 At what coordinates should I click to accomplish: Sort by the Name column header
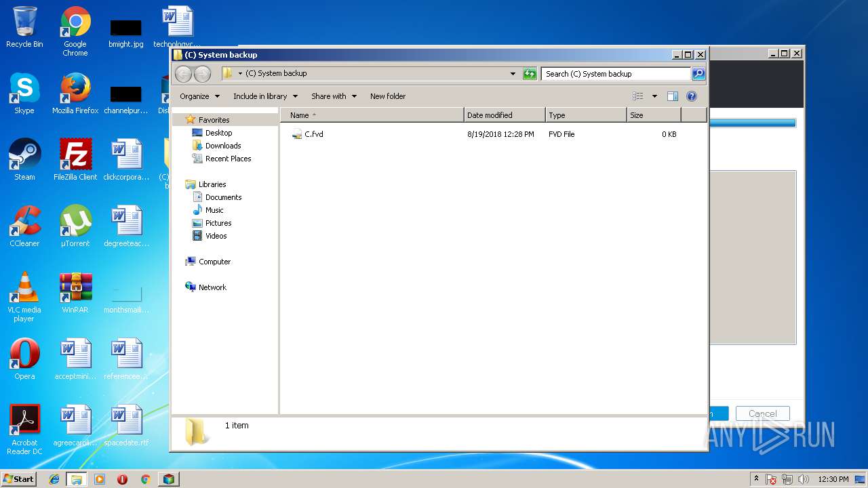tap(372, 115)
